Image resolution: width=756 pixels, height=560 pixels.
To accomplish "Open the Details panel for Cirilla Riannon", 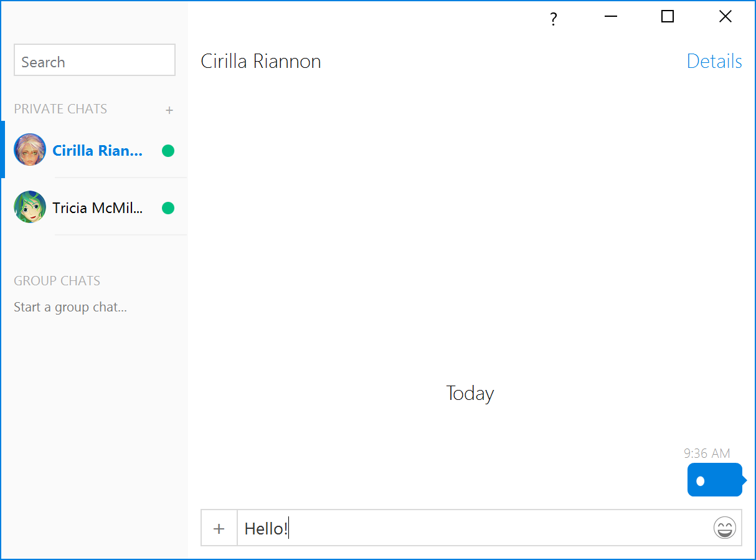I will (714, 60).
